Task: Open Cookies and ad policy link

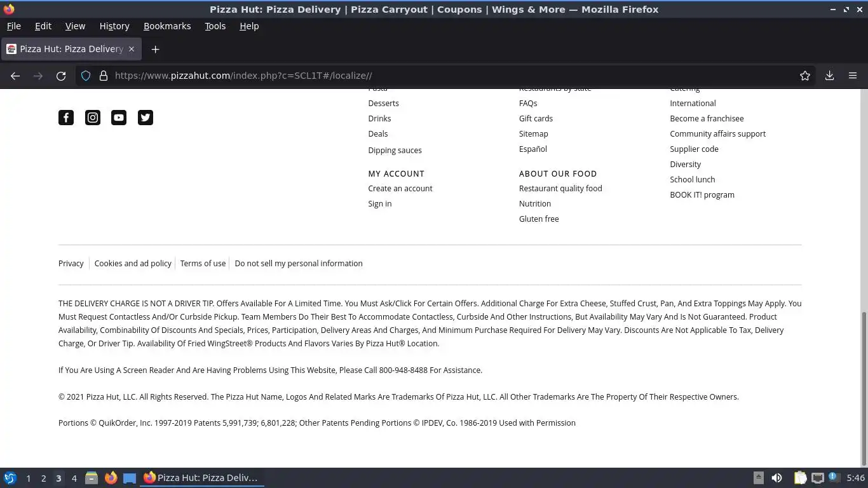Action: pyautogui.click(x=133, y=264)
